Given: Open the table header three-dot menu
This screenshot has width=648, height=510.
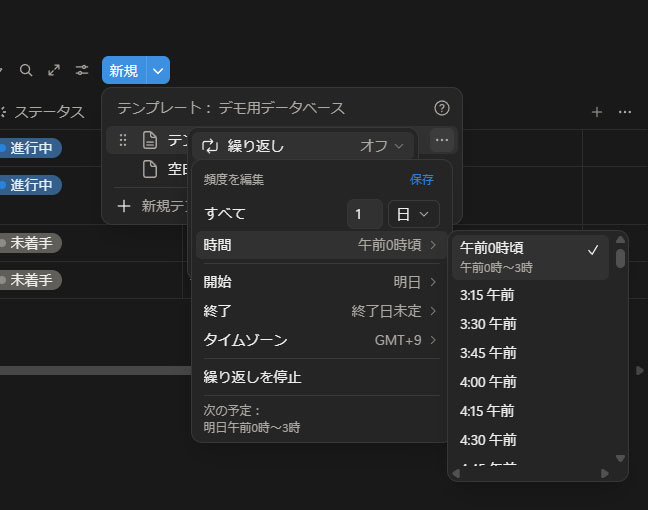Looking at the screenshot, I should tap(625, 112).
